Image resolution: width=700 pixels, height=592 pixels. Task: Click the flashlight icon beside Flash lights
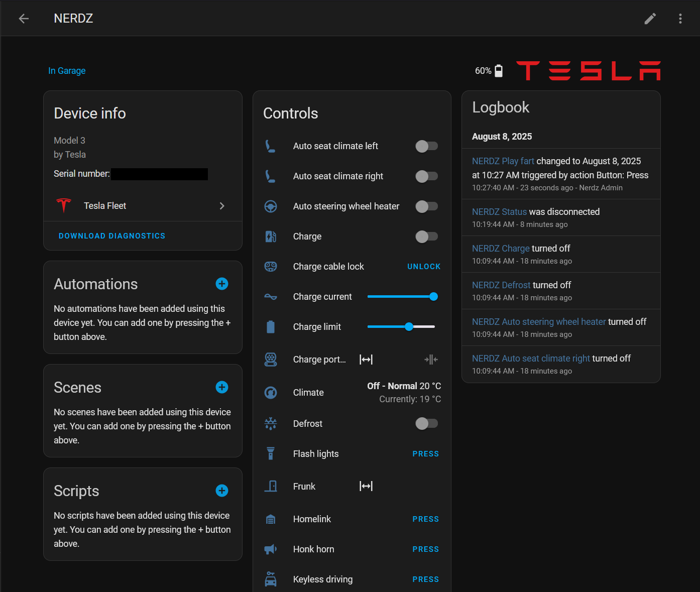[x=271, y=453]
